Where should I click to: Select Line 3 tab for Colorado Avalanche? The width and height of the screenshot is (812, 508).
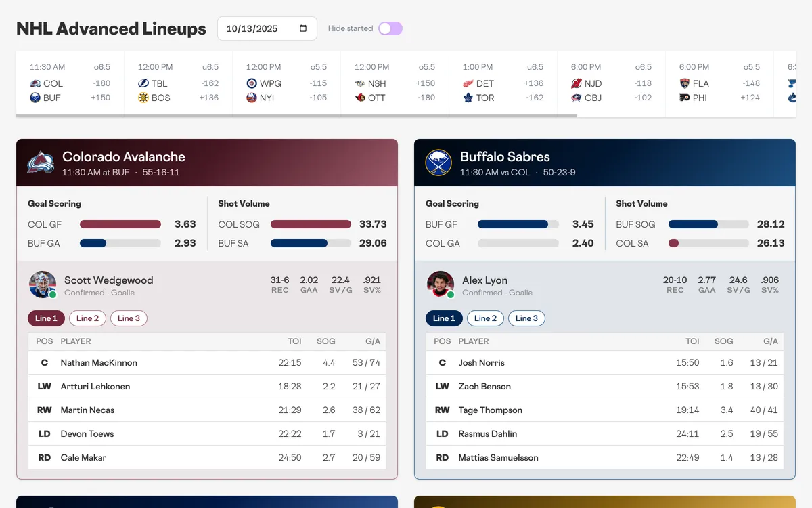click(129, 318)
